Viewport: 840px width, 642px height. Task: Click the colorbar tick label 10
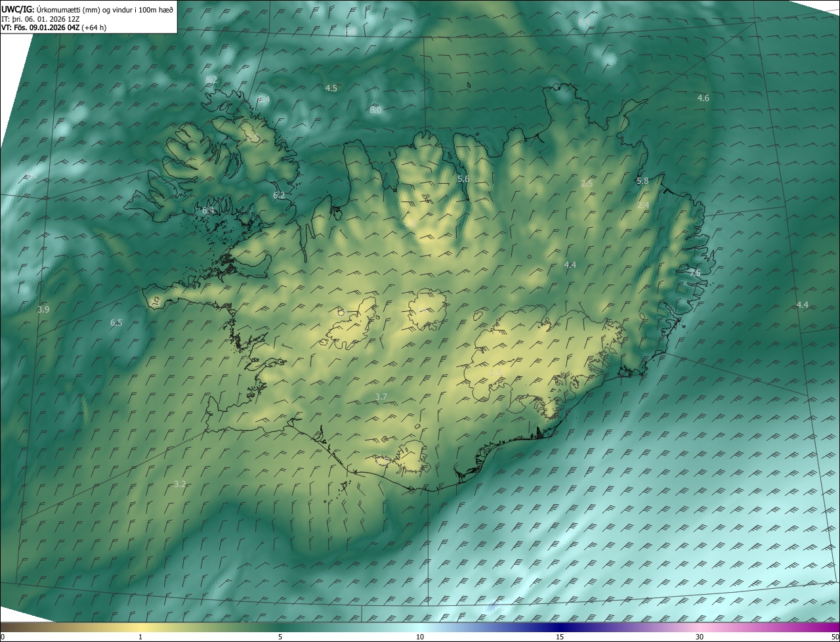pos(420,637)
